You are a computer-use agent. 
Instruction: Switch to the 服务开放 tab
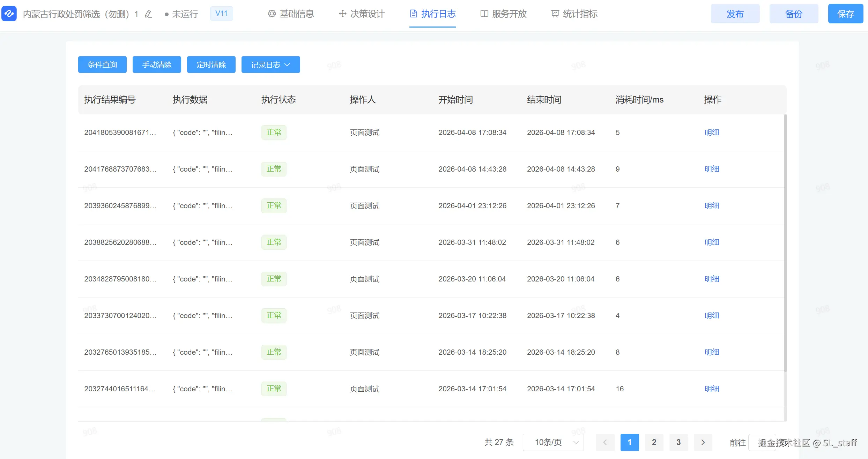(x=509, y=14)
